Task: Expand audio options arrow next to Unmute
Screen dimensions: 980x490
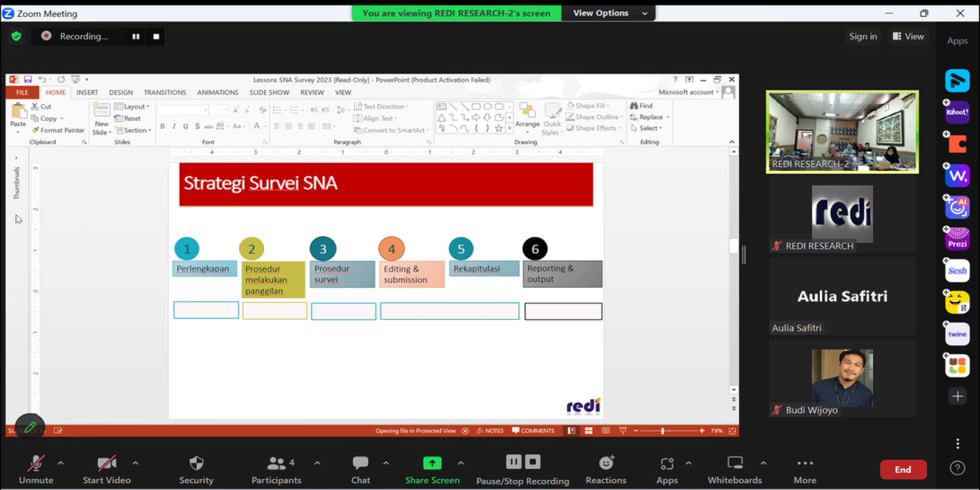Action: (61, 463)
